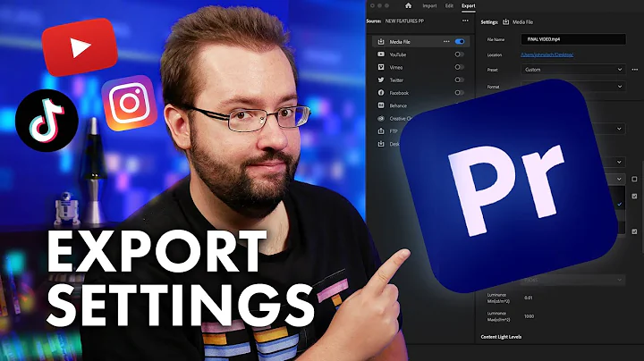This screenshot has height=361, width=644.
Task: Open the Preset dropdown showing Custom
Action: [573, 70]
